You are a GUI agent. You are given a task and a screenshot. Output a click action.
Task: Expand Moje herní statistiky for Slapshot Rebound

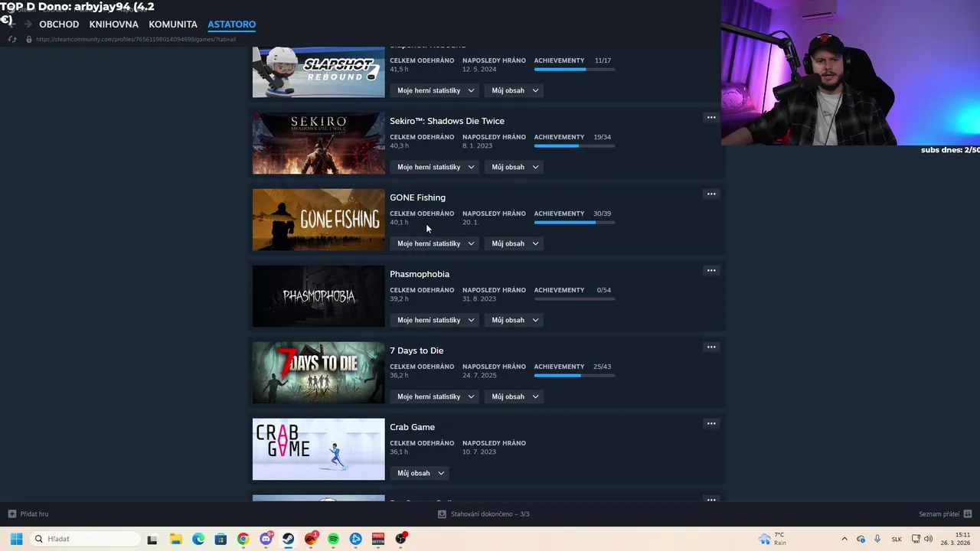[x=436, y=90]
